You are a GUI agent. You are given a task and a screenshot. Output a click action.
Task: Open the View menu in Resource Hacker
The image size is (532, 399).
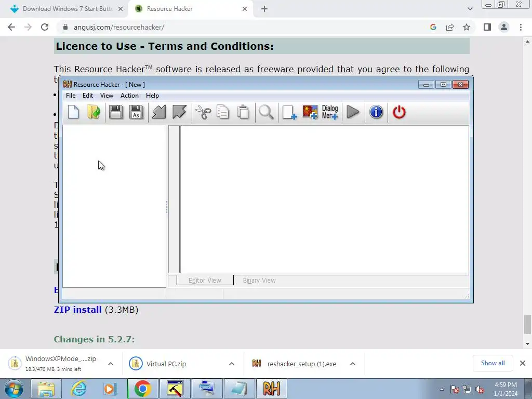point(107,96)
